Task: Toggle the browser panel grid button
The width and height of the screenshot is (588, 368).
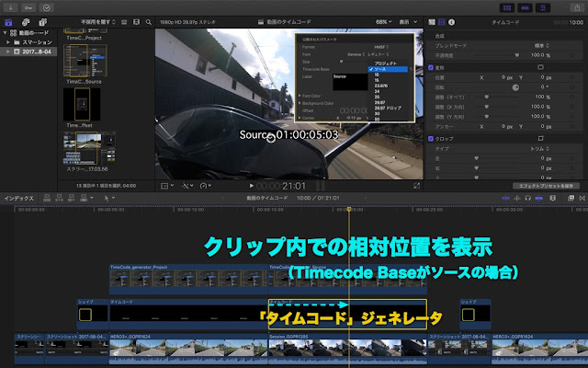Action: [507, 7]
